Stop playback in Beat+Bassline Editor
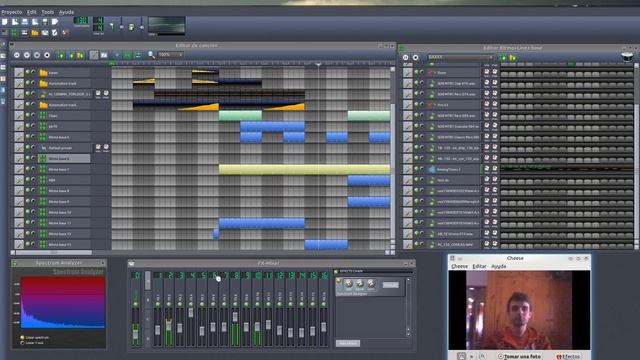 point(416,58)
